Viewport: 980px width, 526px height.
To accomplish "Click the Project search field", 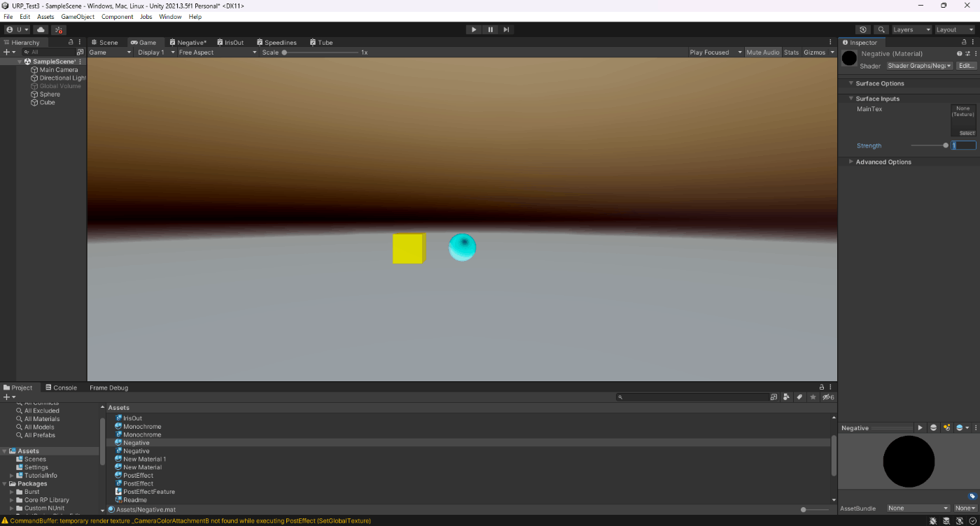I will point(692,397).
